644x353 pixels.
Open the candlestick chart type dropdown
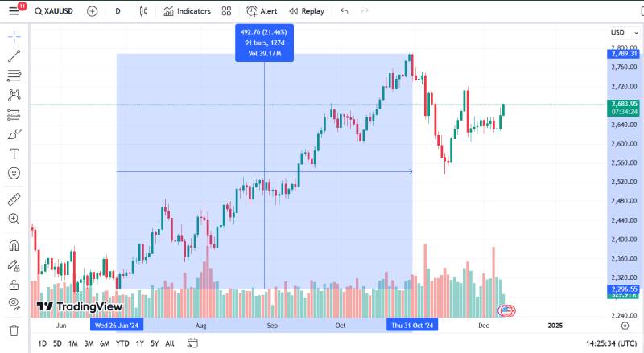(143, 11)
